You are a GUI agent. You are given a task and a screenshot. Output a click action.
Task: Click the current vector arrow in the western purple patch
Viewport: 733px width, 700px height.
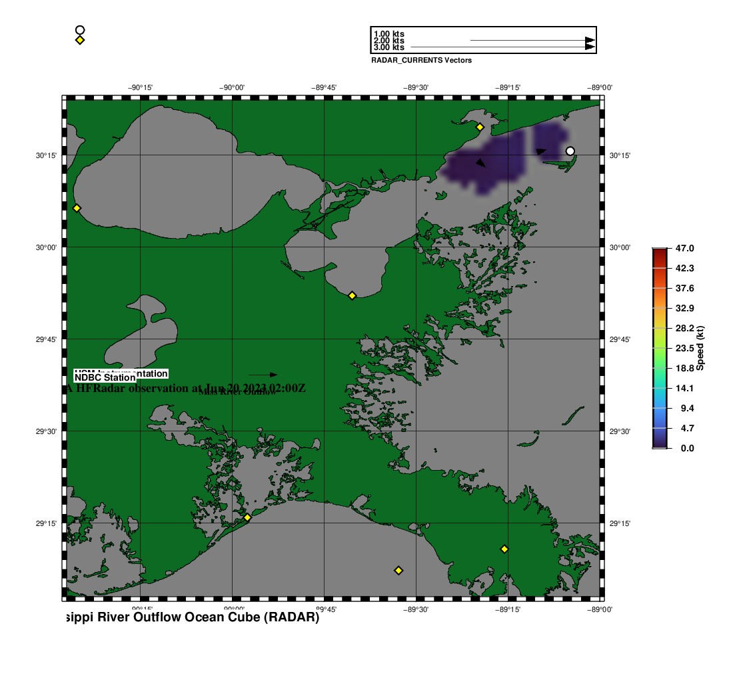click(x=480, y=162)
